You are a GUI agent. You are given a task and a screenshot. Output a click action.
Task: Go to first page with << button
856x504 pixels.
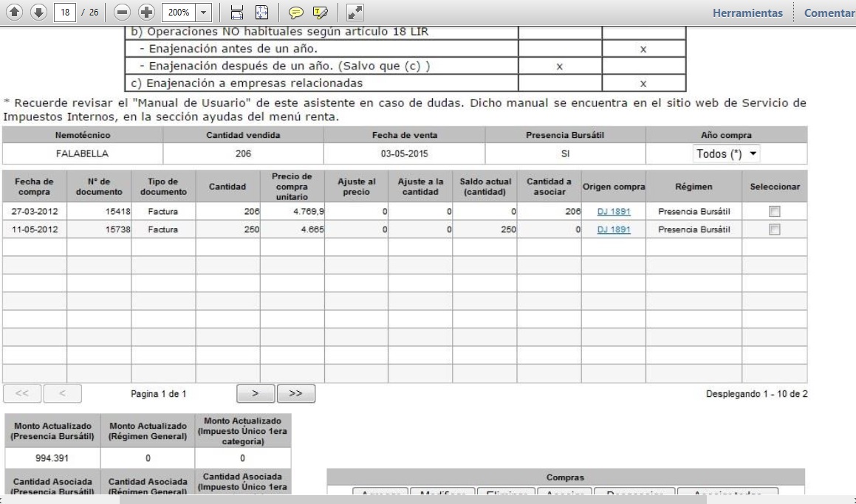click(22, 393)
